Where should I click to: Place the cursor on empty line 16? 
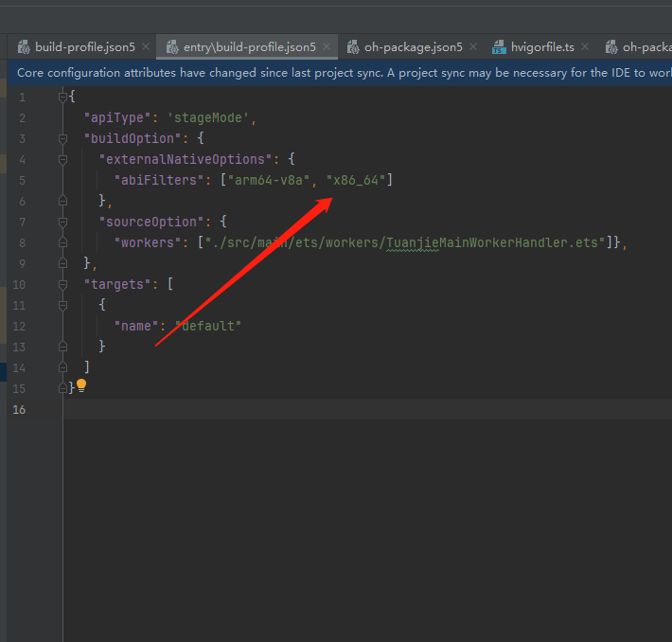click(368, 409)
